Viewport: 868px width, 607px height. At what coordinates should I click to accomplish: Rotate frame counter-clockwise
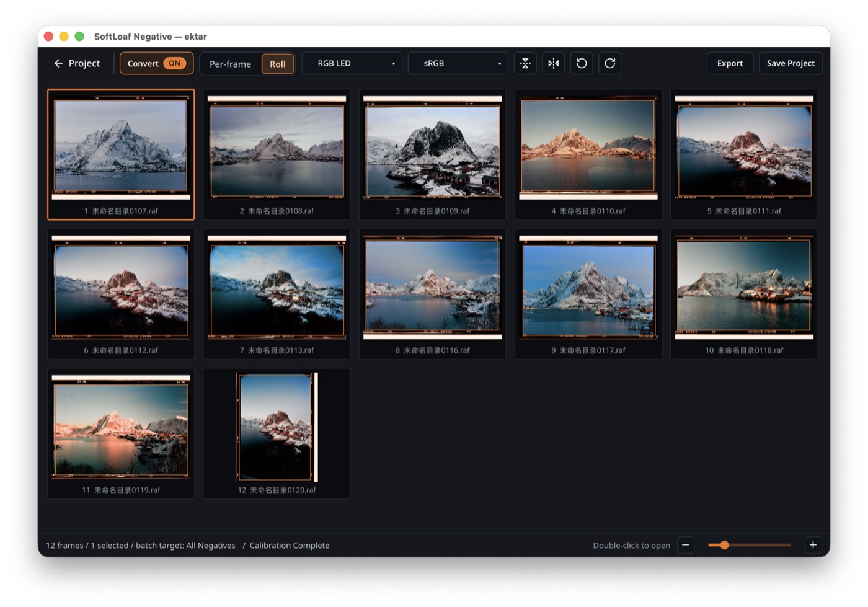pos(582,63)
